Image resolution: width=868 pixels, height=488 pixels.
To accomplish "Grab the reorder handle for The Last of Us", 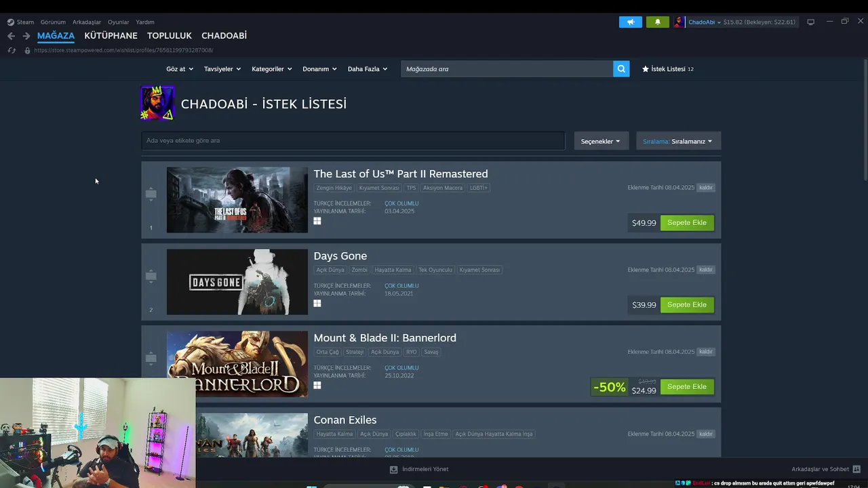I will click(151, 195).
